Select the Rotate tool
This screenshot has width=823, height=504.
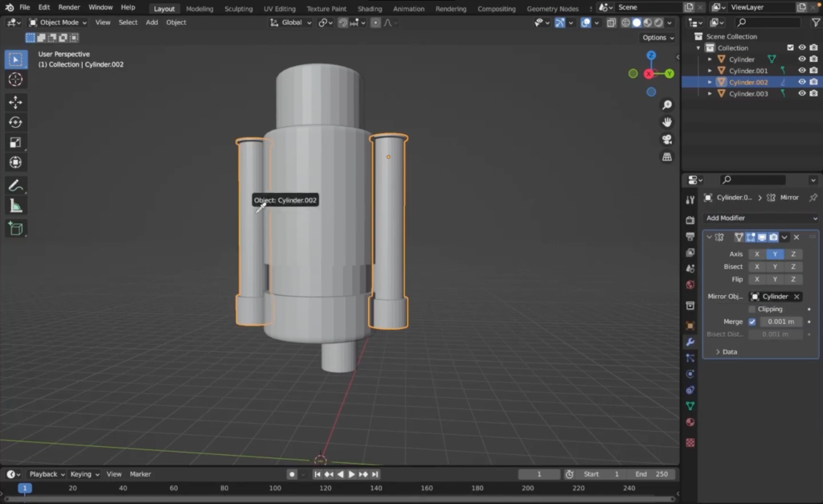point(15,122)
